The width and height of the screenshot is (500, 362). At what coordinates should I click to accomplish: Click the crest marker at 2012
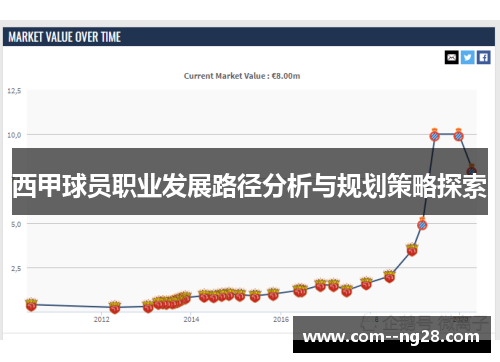[x=115, y=307]
